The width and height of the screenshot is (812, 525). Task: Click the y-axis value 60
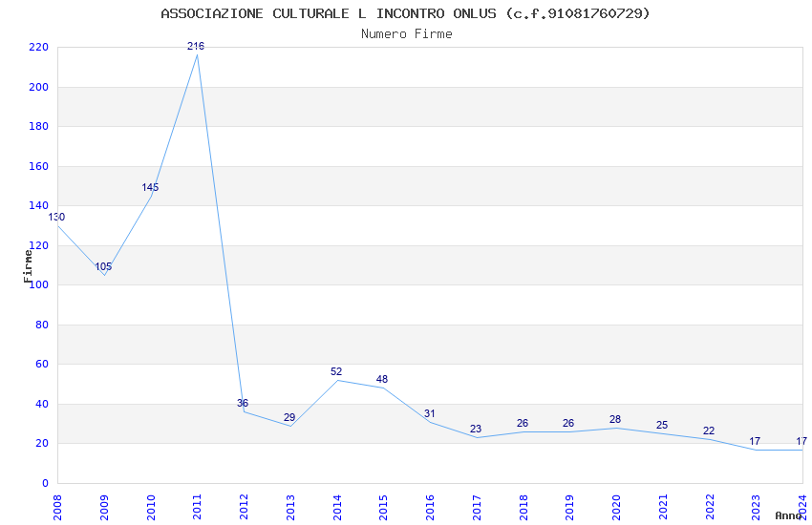(x=42, y=364)
